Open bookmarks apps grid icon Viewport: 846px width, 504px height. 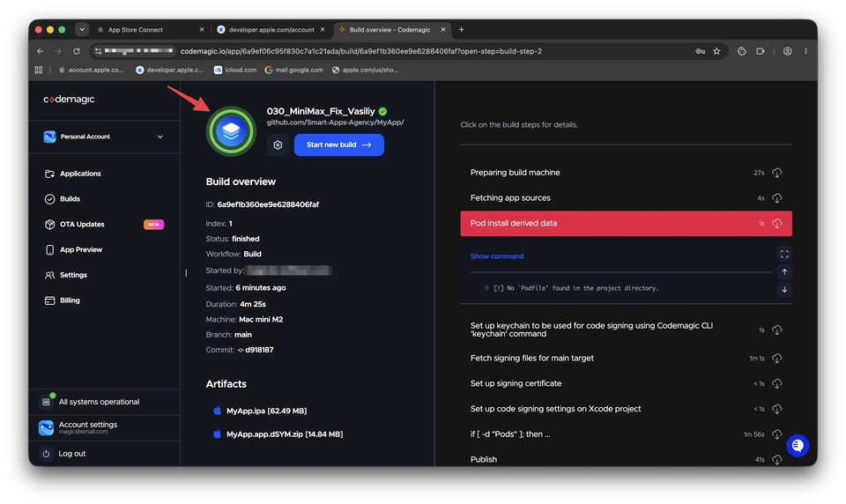(x=38, y=70)
